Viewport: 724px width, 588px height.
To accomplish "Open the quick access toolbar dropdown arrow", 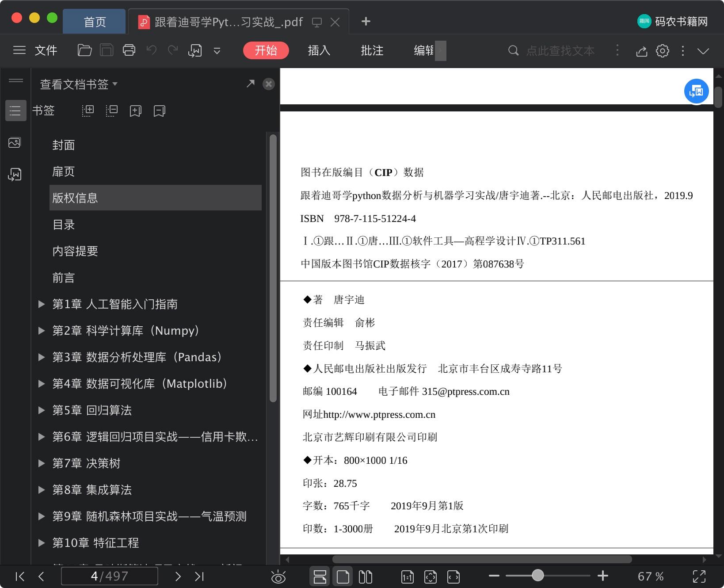I will (217, 51).
